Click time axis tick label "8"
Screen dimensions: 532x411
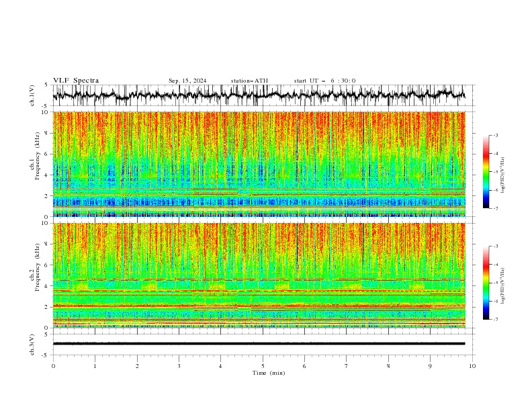[x=388, y=366]
